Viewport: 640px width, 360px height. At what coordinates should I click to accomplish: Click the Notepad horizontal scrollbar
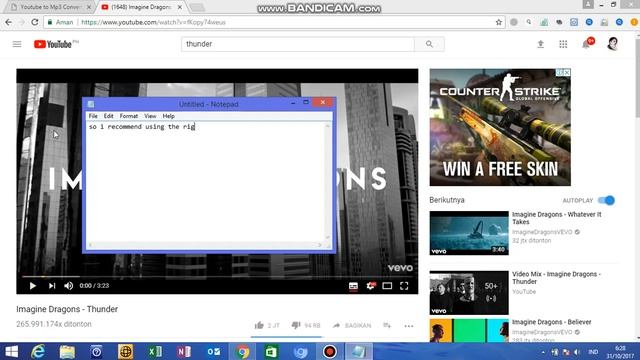pos(205,245)
